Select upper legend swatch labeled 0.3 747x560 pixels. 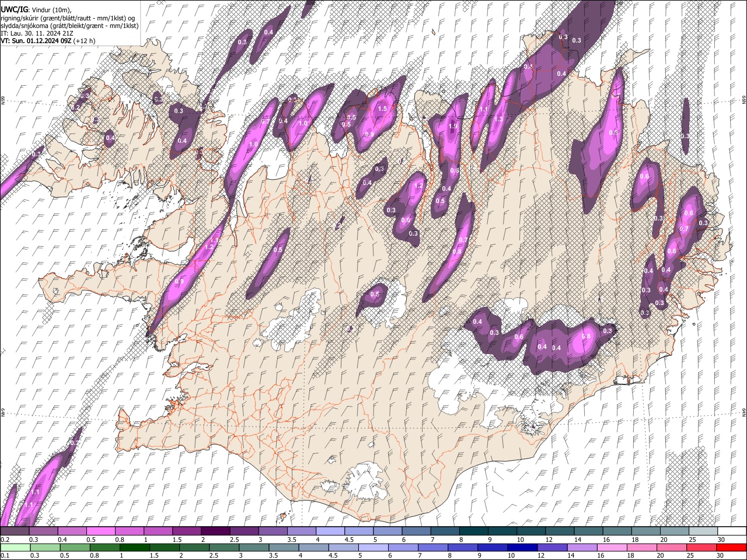43,531
